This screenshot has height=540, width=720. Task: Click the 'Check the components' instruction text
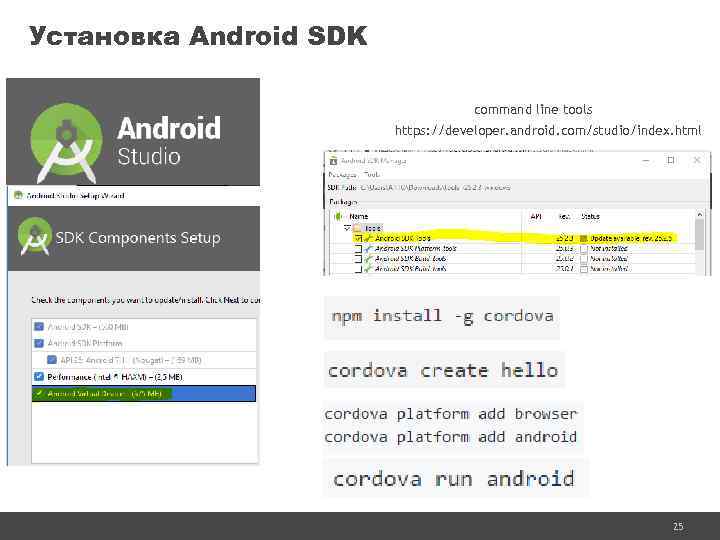click(x=146, y=300)
